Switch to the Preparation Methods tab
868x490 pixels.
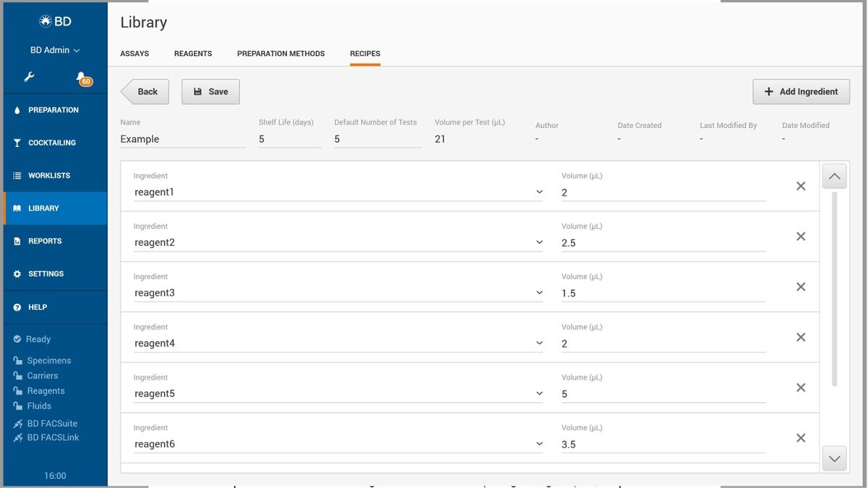(280, 54)
